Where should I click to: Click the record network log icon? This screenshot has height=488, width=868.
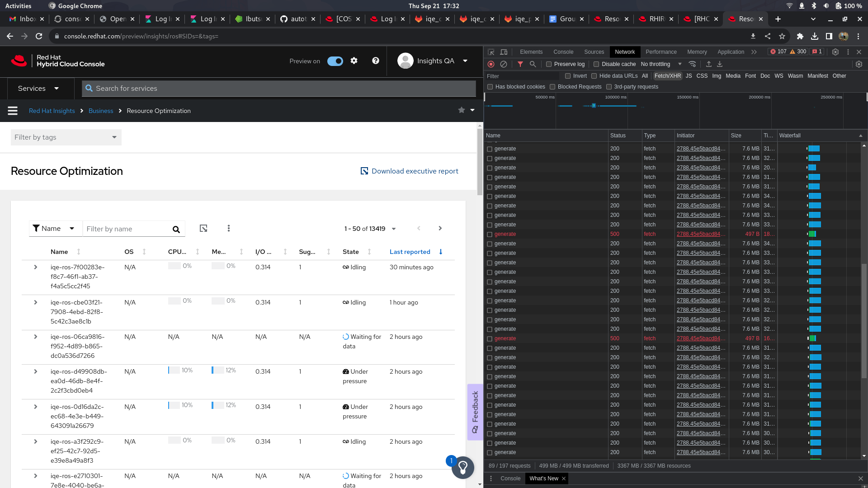(x=491, y=64)
